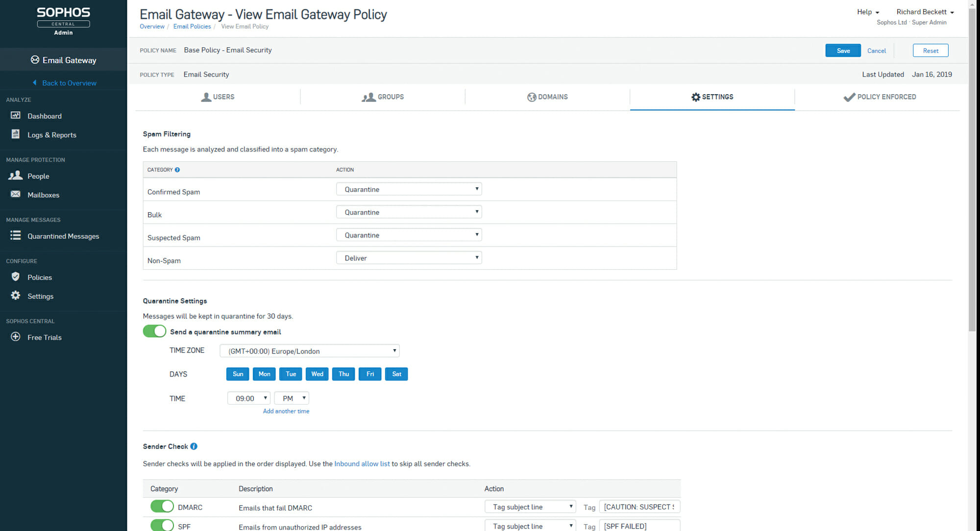Open the Free Trials page
The height and width of the screenshot is (531, 980).
click(x=45, y=337)
